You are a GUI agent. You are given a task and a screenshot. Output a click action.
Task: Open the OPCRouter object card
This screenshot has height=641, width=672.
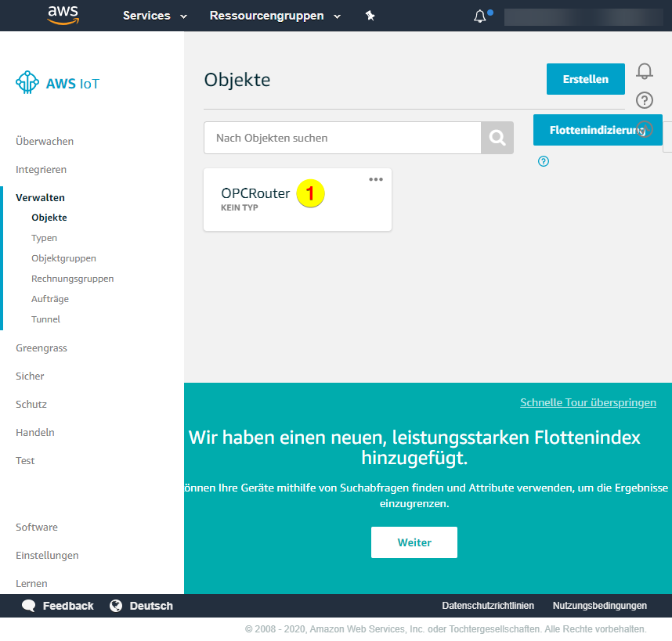(255, 194)
